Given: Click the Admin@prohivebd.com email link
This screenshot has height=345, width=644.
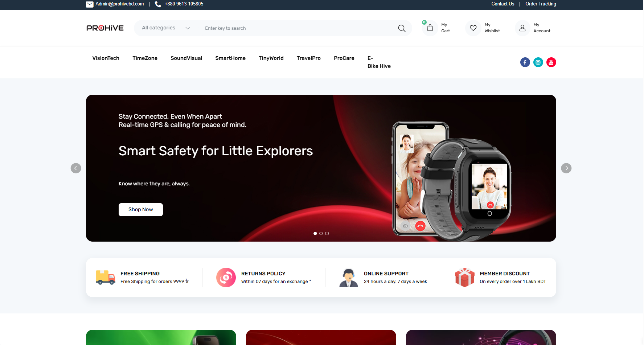Looking at the screenshot, I should tap(120, 4).
